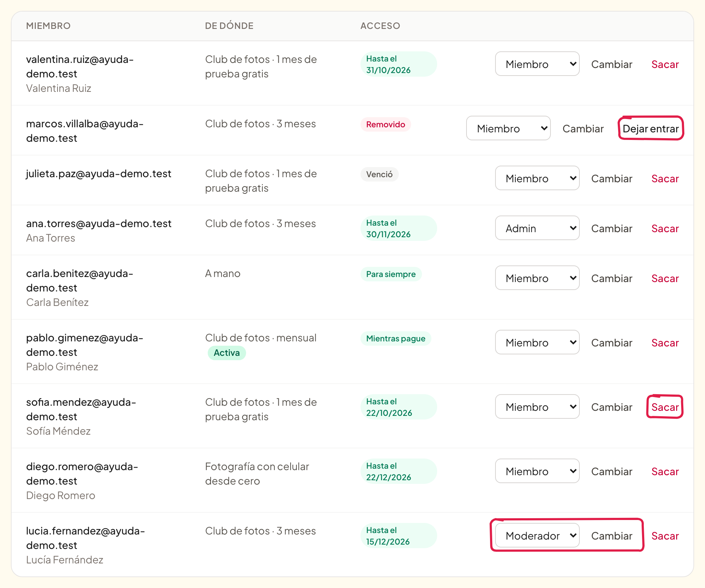
Task: Click Cambiar for sofia.mendez
Action: click(612, 407)
